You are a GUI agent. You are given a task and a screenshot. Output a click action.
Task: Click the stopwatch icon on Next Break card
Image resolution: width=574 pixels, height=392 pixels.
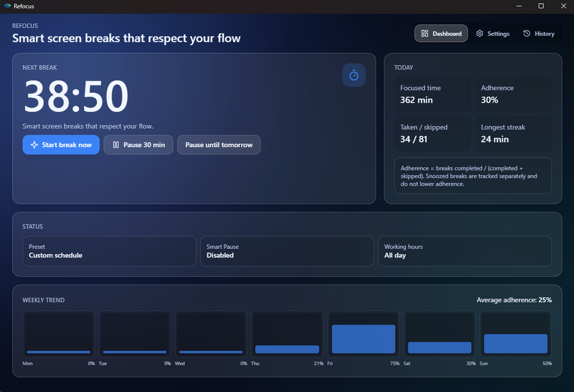[354, 75]
